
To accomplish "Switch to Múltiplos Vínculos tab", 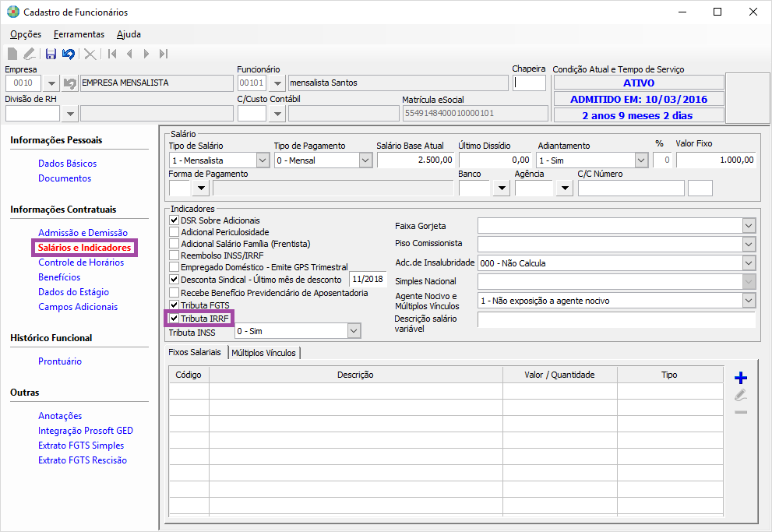I will [263, 353].
